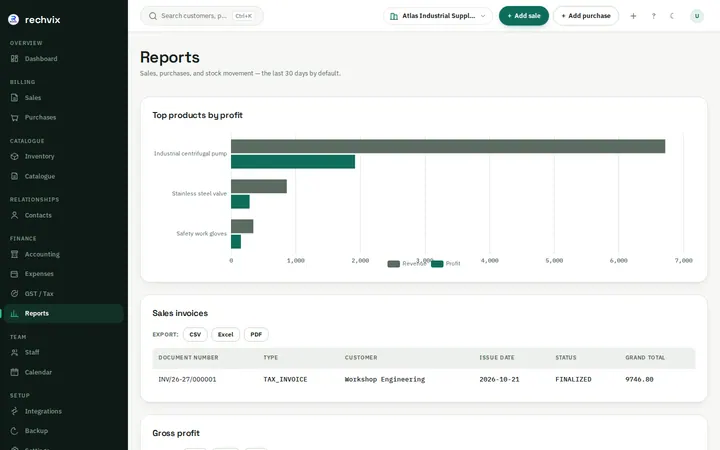Open Calendar icon in sidebar
720x450 pixels.
pos(15,372)
